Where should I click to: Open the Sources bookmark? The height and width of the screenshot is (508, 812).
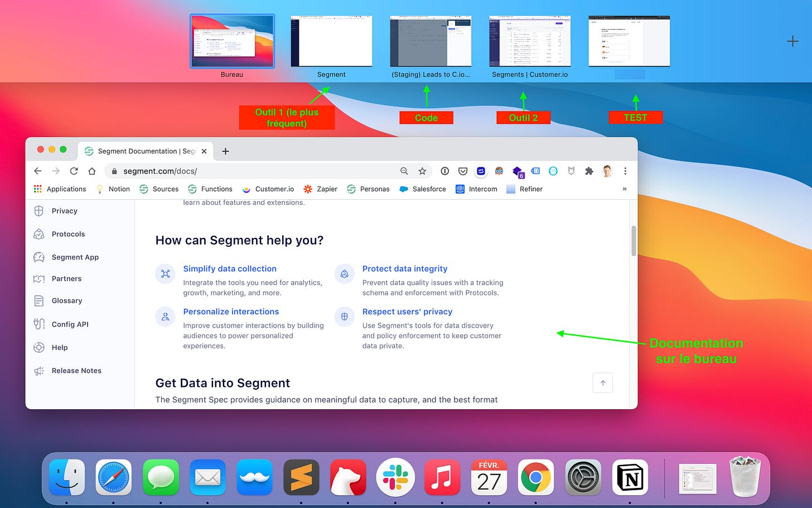click(159, 189)
